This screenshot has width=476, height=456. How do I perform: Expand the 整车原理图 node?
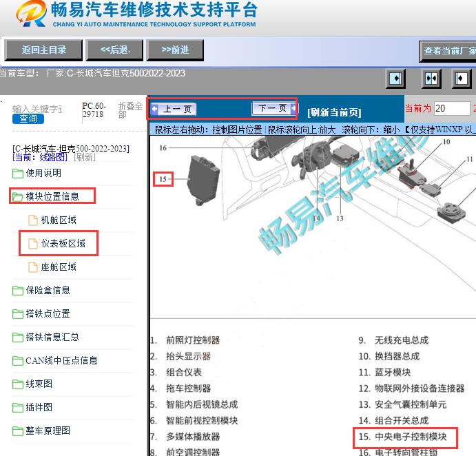tap(48, 431)
